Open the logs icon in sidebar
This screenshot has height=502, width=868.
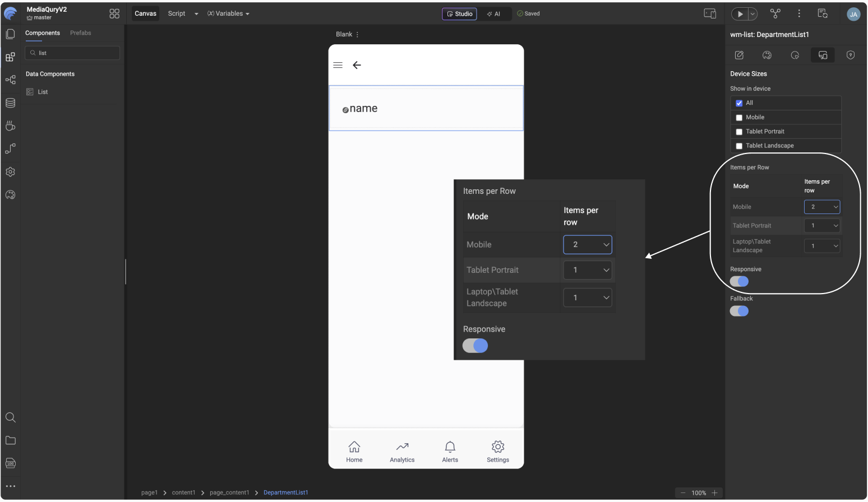(10, 463)
